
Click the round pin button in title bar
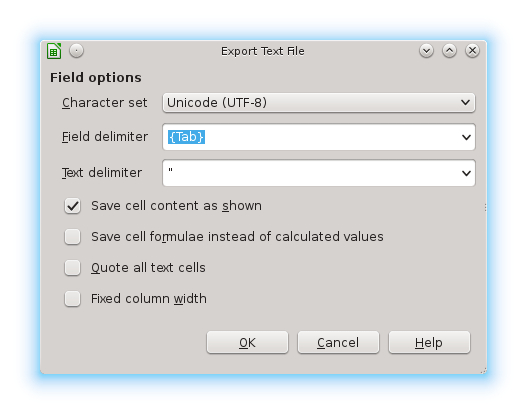(x=77, y=51)
